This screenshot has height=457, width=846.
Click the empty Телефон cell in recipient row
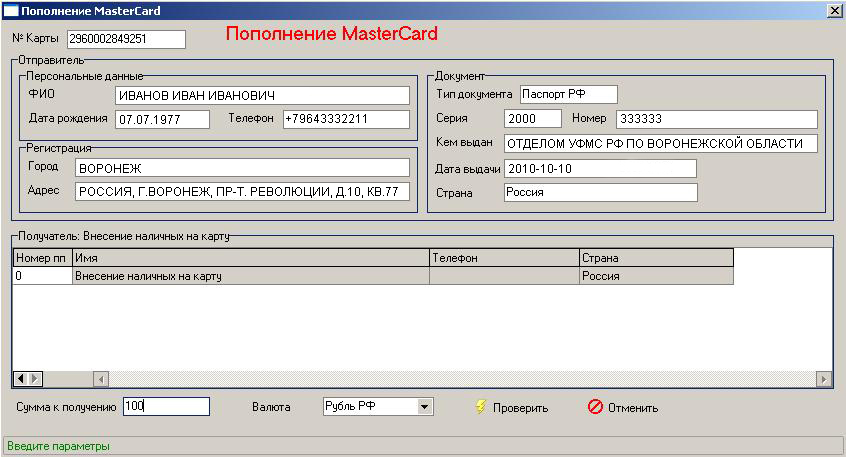pyautogui.click(x=504, y=276)
